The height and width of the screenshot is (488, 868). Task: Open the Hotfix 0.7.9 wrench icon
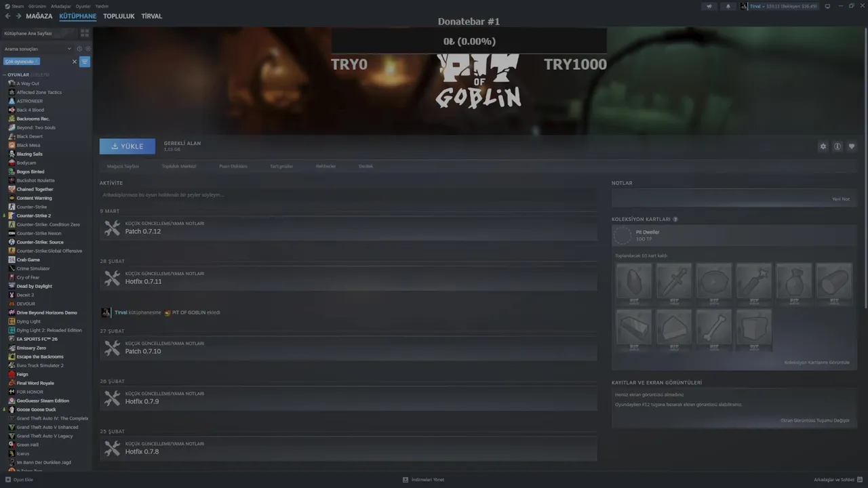click(112, 399)
